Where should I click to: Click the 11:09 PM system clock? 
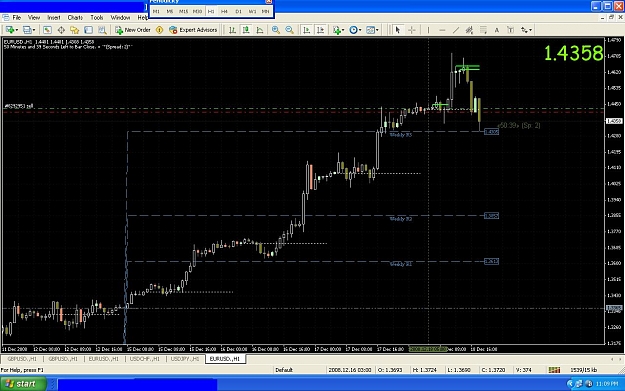(x=607, y=384)
